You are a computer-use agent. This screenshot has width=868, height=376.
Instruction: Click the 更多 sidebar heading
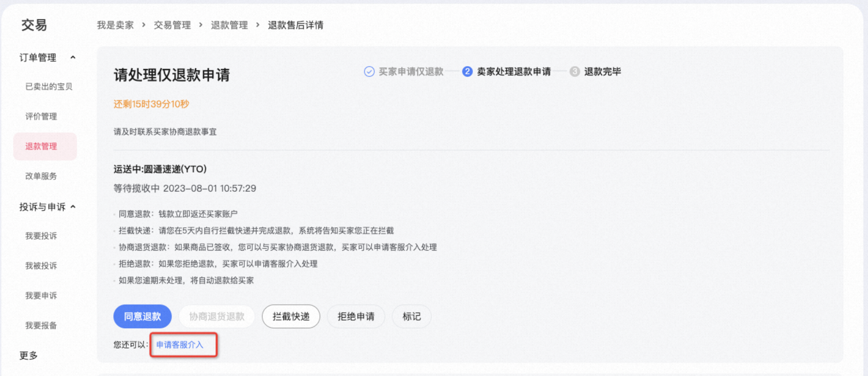click(28, 355)
